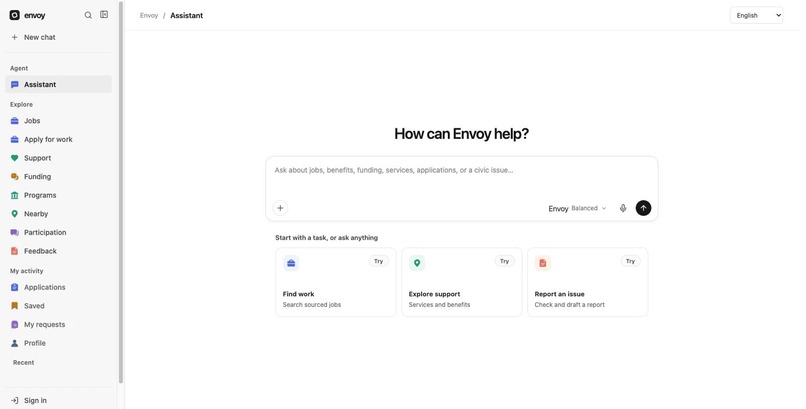The image size is (806, 409).
Task: Click the Sign in arrow icon
Action: click(x=14, y=400)
